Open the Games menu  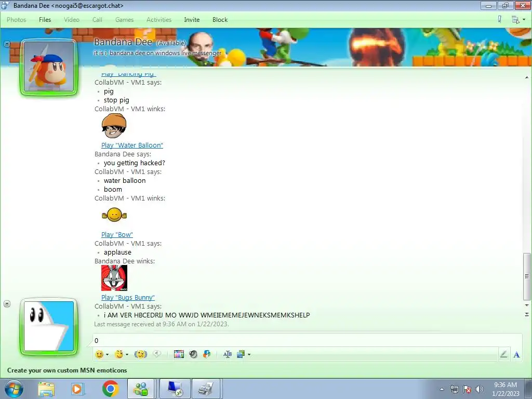(x=124, y=20)
